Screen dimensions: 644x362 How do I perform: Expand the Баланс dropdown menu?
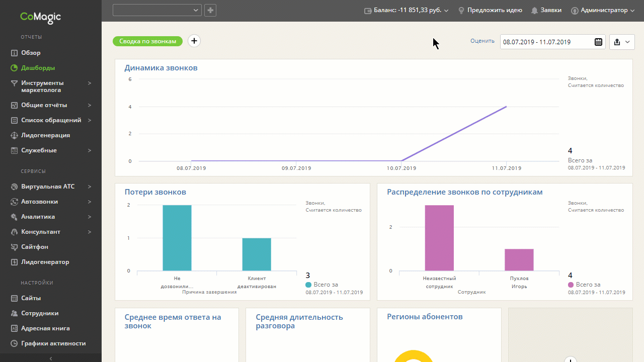tap(446, 11)
